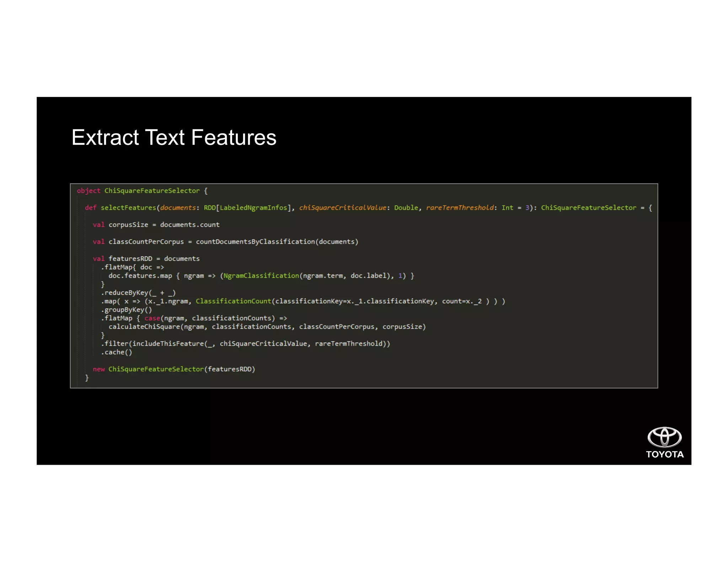Viewport: 728px width, 562px height.
Task: Click the "TOYOTA" wordmark text
Action: pos(665,454)
